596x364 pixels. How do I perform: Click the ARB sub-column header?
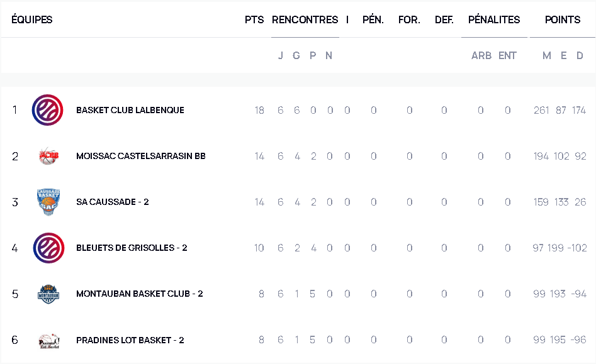(481, 55)
